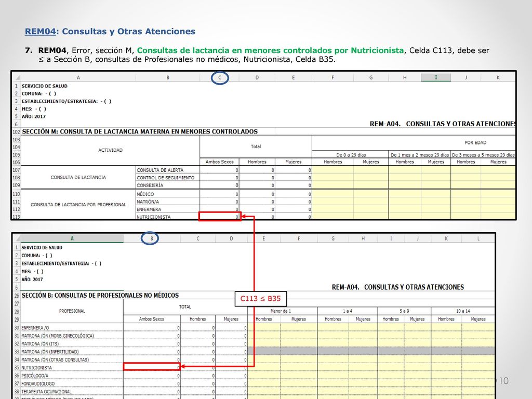Click 'COMUNA: - ( )' cell in the Sección B sheet
The width and height of the screenshot is (532, 399).
[x=37, y=256]
